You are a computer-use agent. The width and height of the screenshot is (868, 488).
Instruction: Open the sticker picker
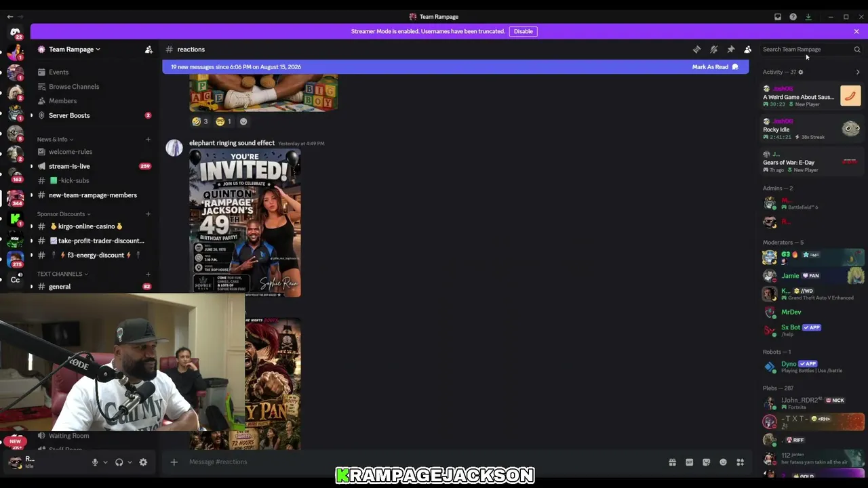(706, 462)
